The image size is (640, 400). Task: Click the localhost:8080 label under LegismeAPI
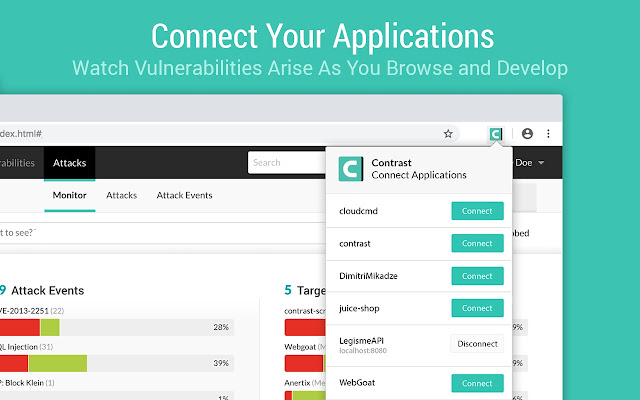tap(363, 351)
